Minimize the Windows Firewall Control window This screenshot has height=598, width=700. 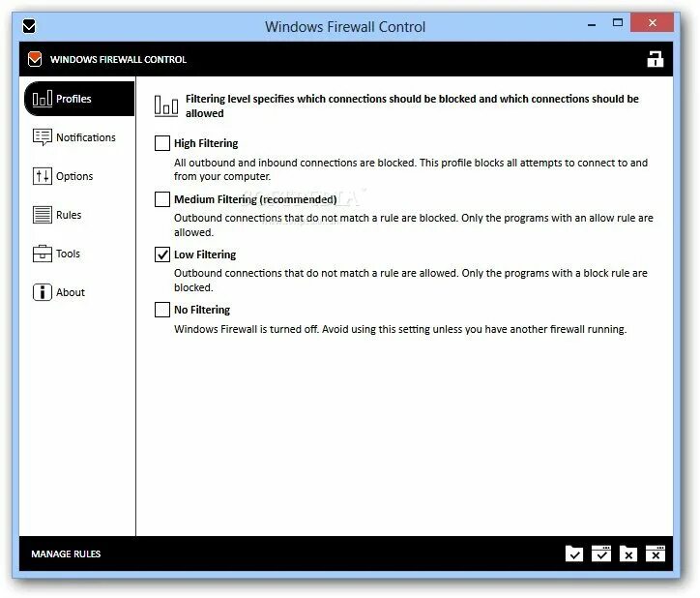[592, 24]
